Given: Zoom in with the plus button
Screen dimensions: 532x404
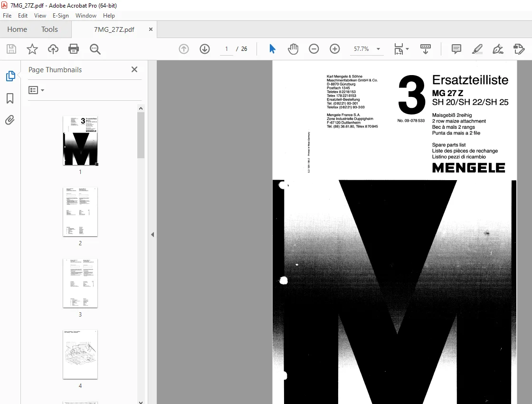Looking at the screenshot, I should point(334,49).
